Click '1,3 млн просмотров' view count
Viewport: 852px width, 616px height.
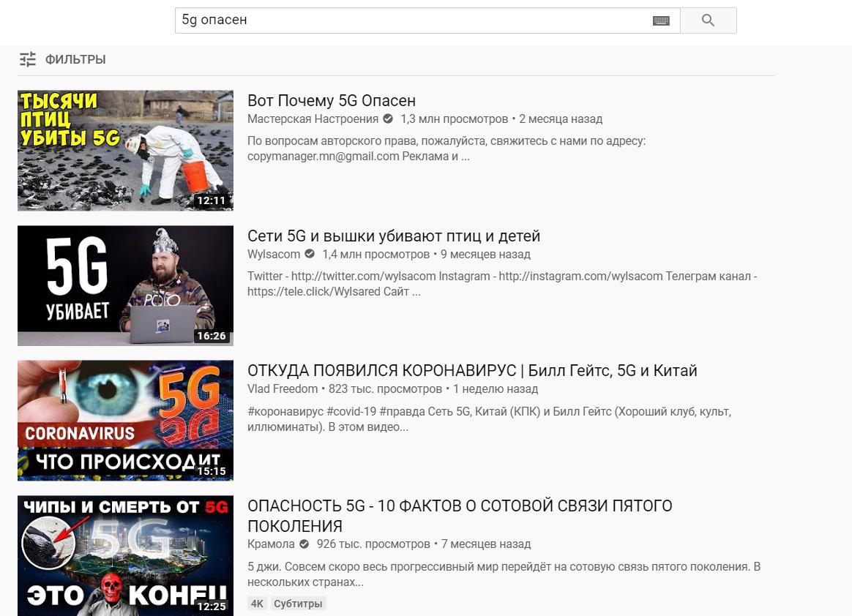coord(455,119)
